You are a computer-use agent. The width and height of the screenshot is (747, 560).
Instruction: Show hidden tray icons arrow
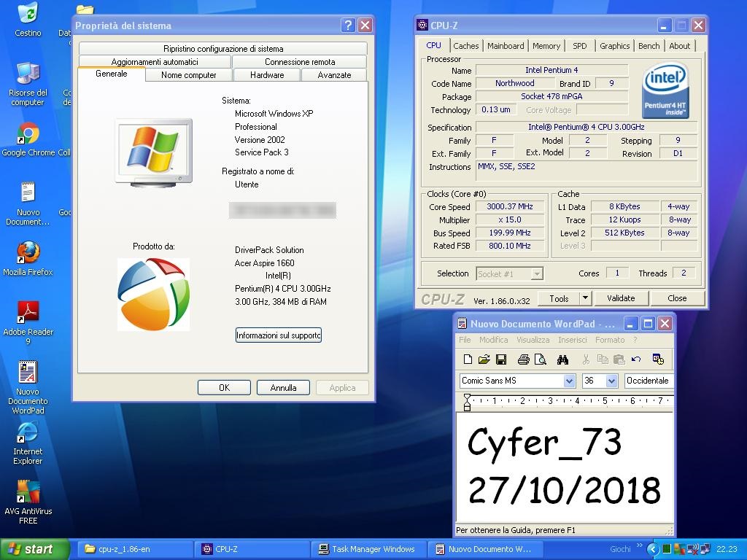[x=653, y=549]
